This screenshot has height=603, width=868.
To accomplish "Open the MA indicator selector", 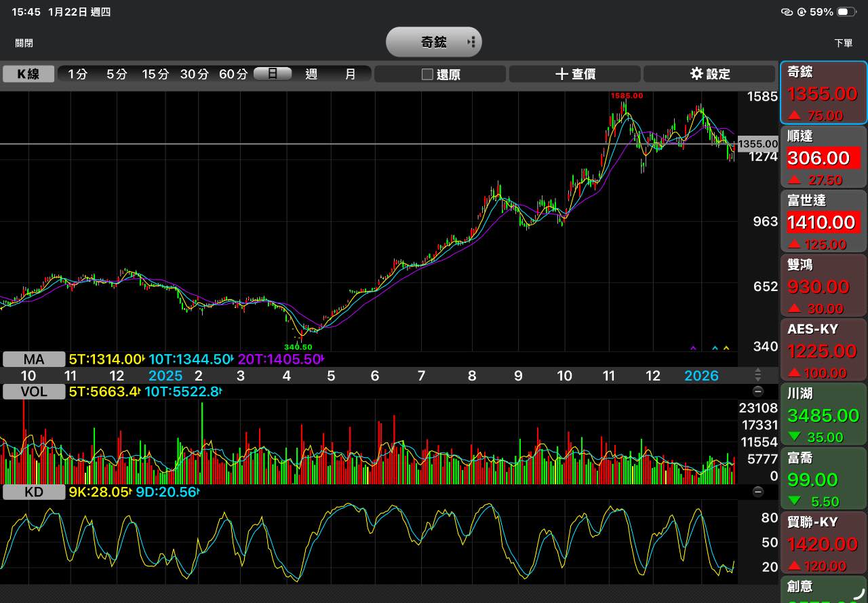I will (34, 359).
